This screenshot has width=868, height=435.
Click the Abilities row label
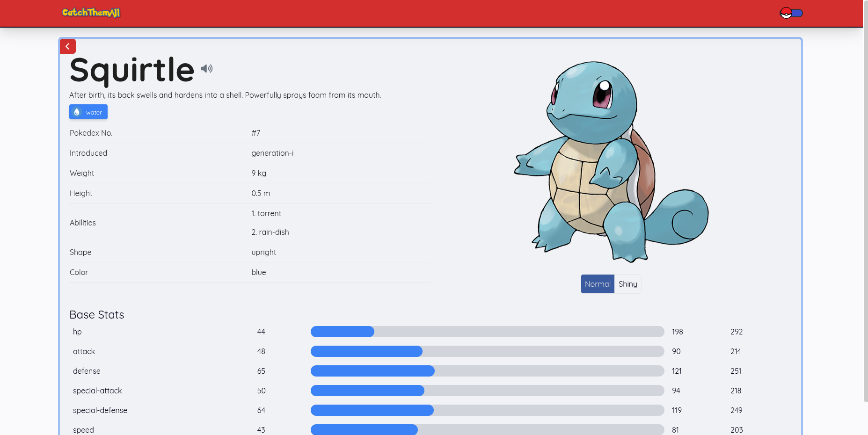pyautogui.click(x=83, y=223)
